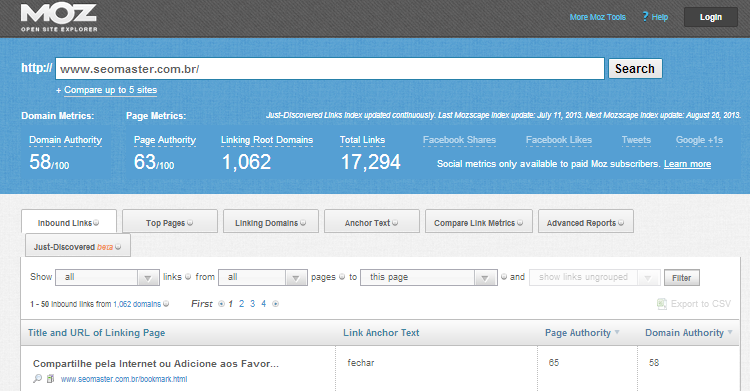This screenshot has height=391, width=750.
Task: Open the 'show links ungrouped' dropdown
Action: [x=595, y=278]
